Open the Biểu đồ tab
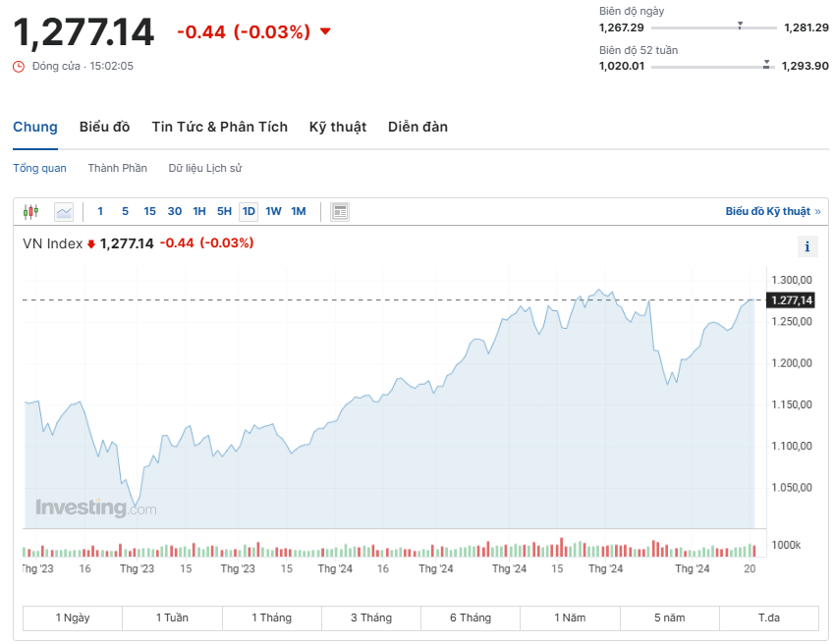The image size is (834, 644). pyautogui.click(x=104, y=127)
